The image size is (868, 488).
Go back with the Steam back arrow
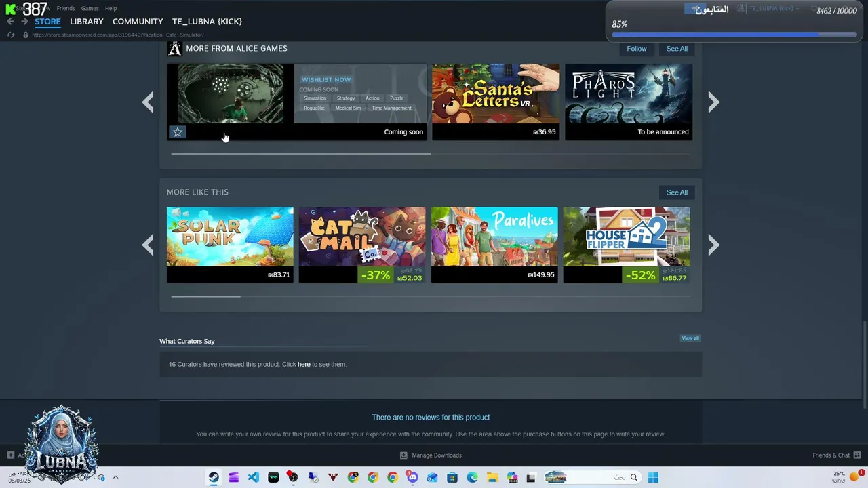pos(10,22)
